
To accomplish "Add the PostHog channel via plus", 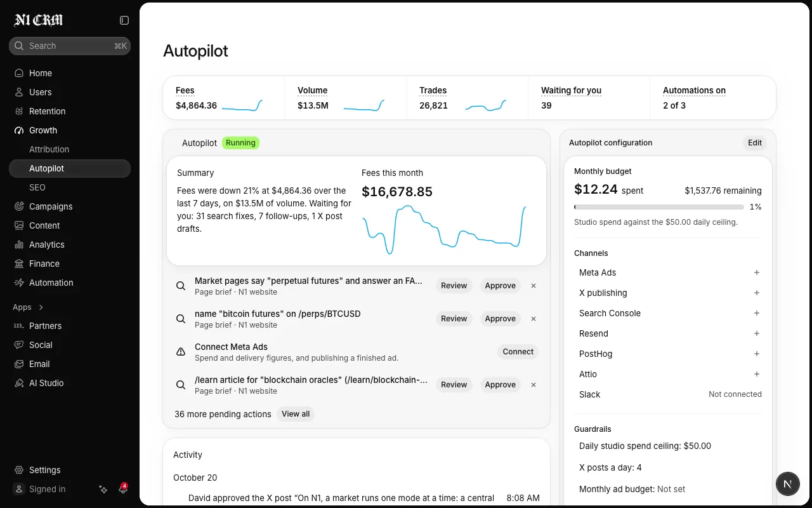I will pyautogui.click(x=757, y=354).
